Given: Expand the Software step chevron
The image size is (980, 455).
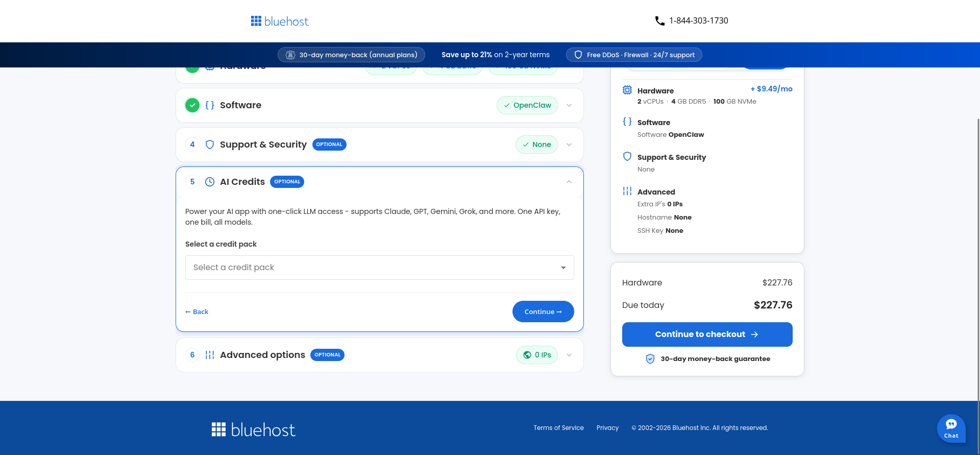Looking at the screenshot, I should pos(569,105).
